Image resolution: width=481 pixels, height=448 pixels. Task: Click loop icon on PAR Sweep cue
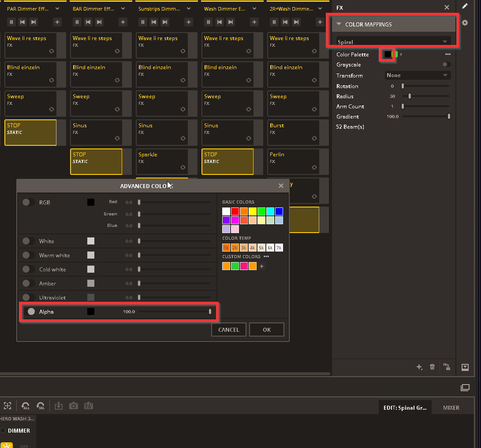[52, 109]
